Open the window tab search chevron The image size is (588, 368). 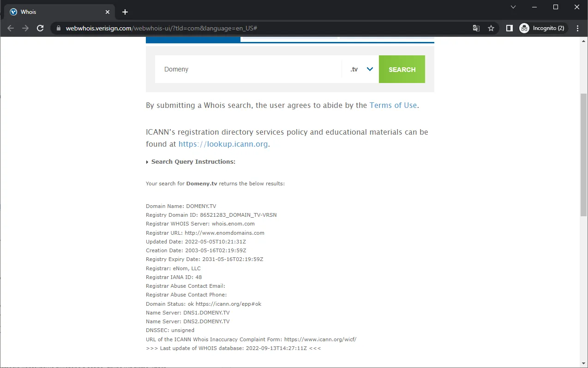[513, 7]
